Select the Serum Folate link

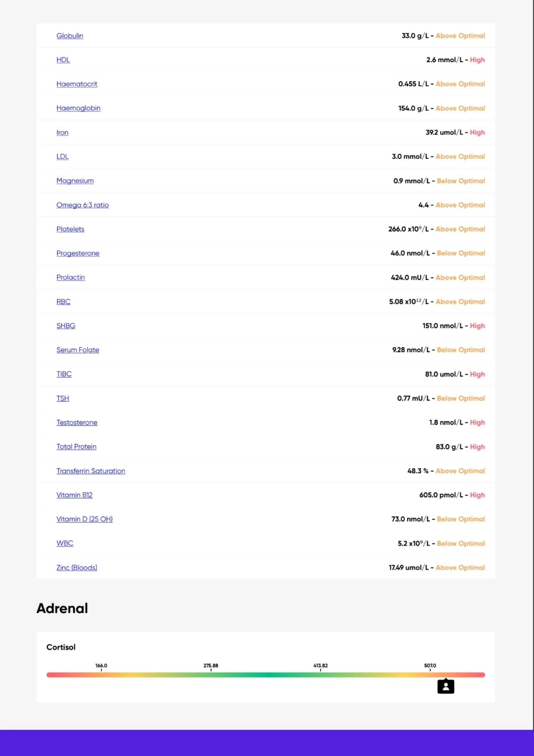click(x=78, y=350)
